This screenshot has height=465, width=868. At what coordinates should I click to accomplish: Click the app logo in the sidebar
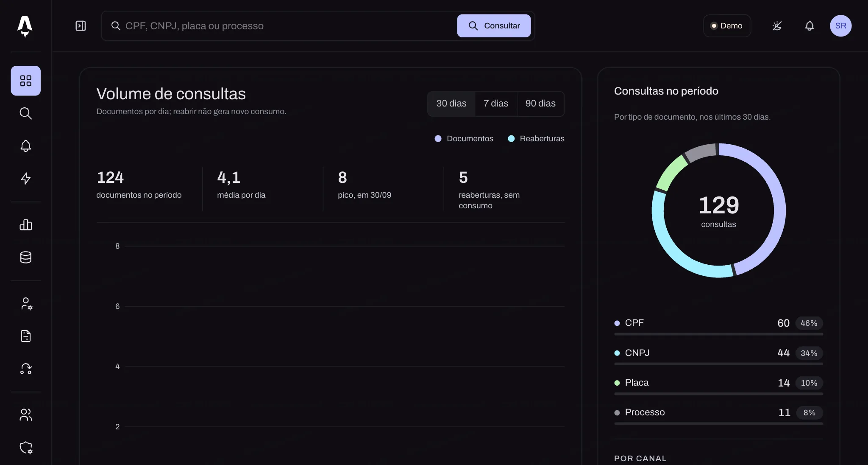coord(25,26)
